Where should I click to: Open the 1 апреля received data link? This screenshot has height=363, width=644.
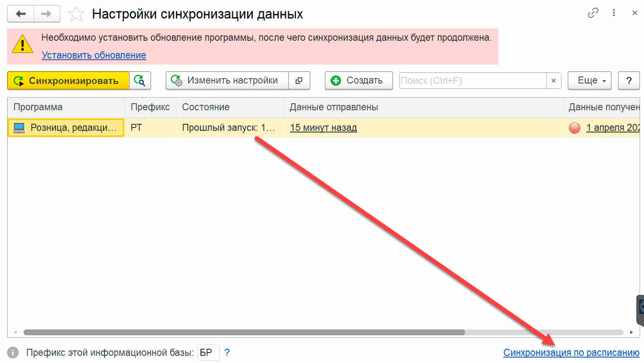coord(613,128)
